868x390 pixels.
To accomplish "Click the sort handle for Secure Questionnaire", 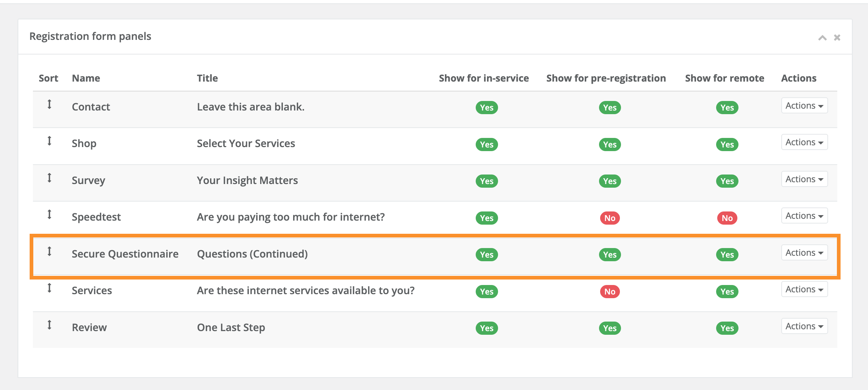I will [50, 252].
